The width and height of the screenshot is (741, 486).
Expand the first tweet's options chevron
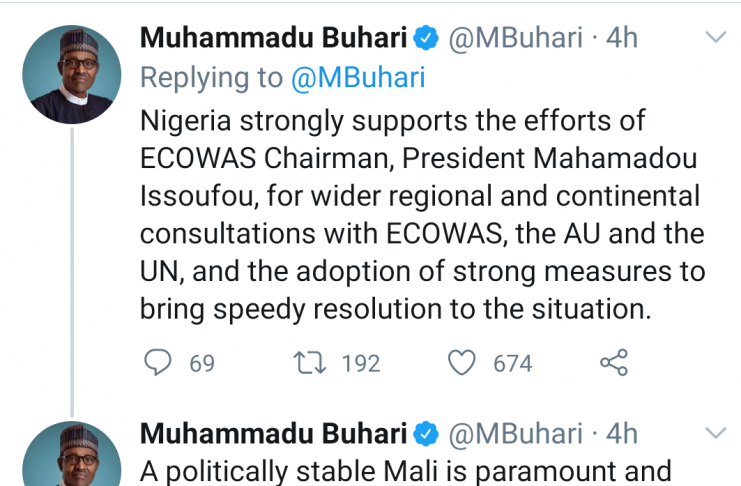pyautogui.click(x=716, y=38)
